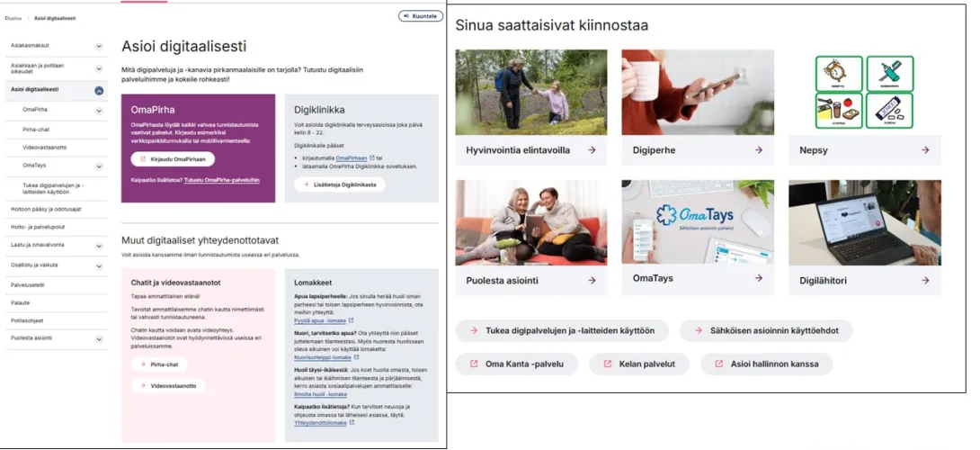This screenshot has height=450, width=980.
Task: Click external-link icon on Asioi hallinnon kanssa
Action: click(718, 364)
